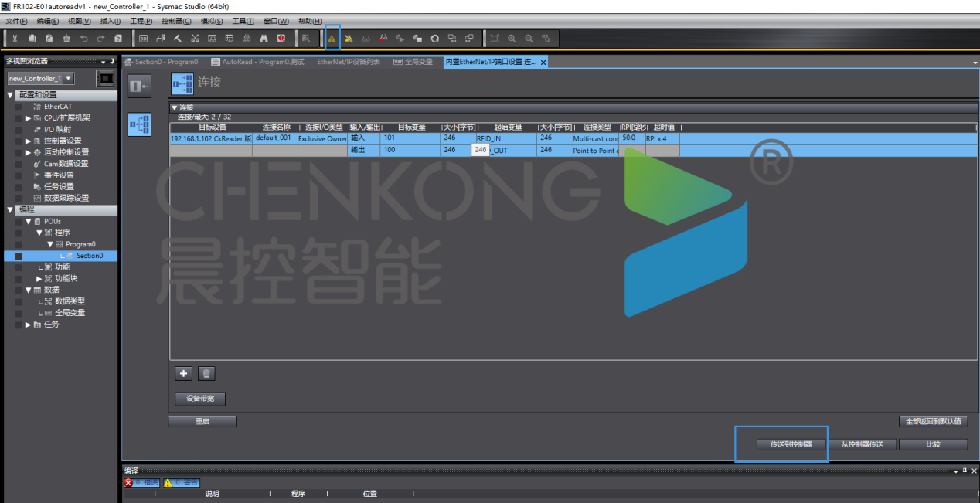The image size is (980, 503).
Task: Collapse the 配置和设置 section
Action: 10,95
